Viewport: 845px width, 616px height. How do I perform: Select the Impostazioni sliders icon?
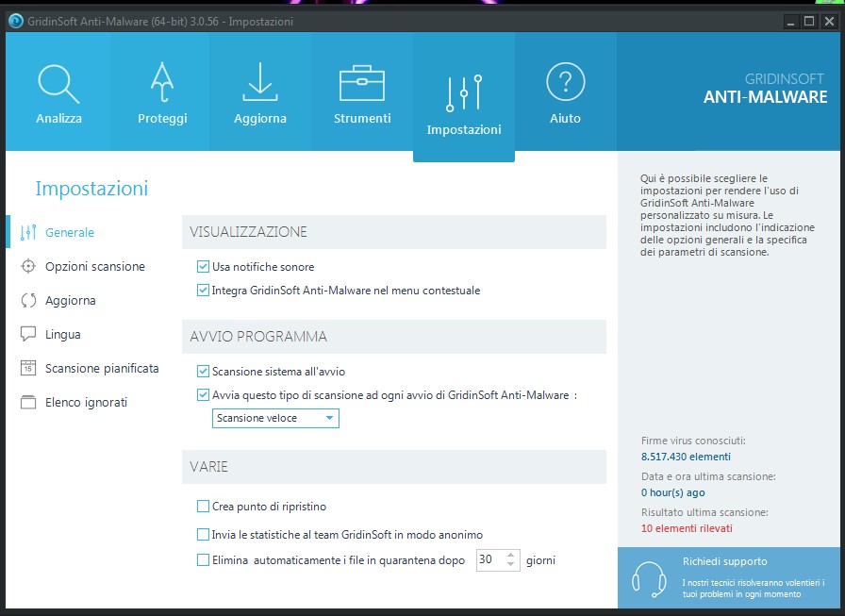[463, 93]
